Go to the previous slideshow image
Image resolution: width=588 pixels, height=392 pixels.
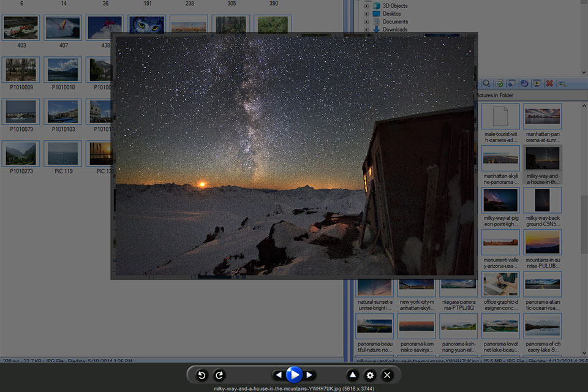[279, 375]
